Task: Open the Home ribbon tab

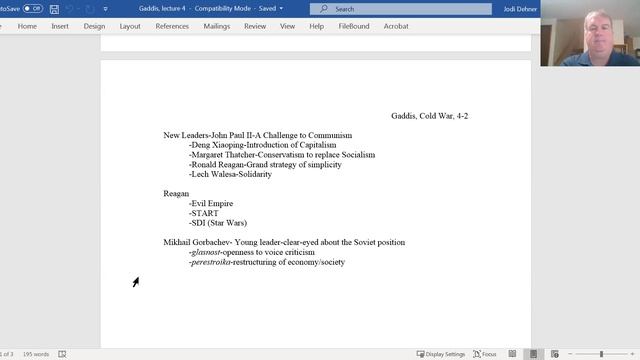Action: (x=27, y=26)
